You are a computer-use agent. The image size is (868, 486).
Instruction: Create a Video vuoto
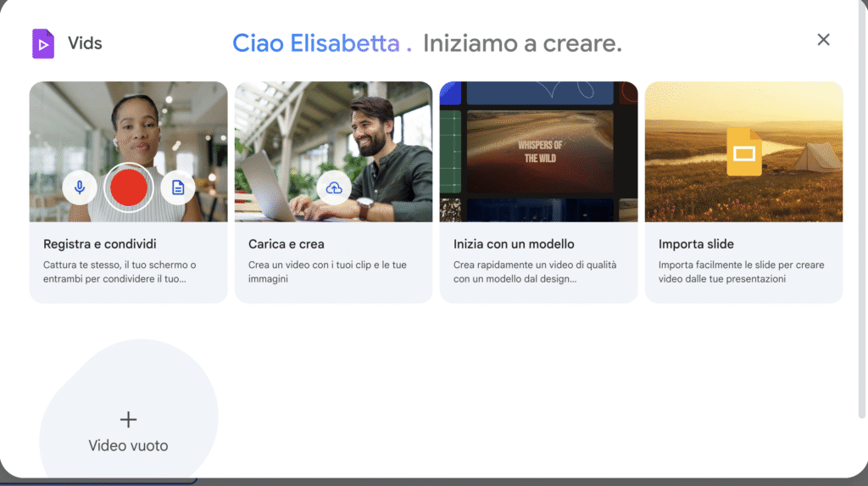click(128, 433)
